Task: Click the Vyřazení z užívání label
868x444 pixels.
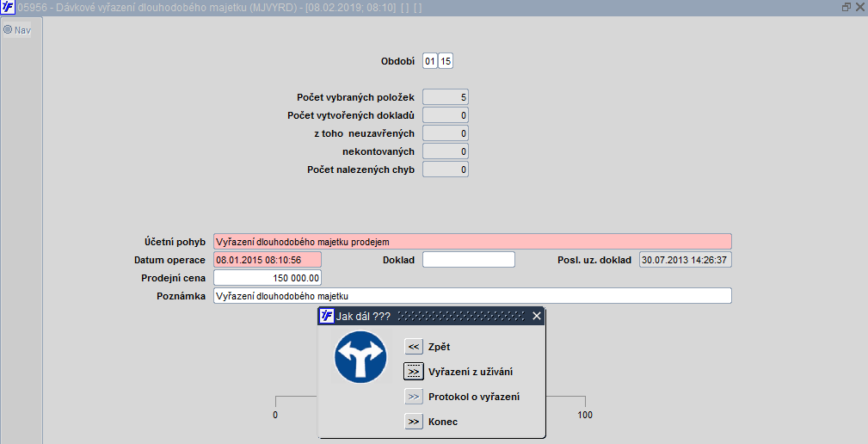Action: click(x=471, y=372)
